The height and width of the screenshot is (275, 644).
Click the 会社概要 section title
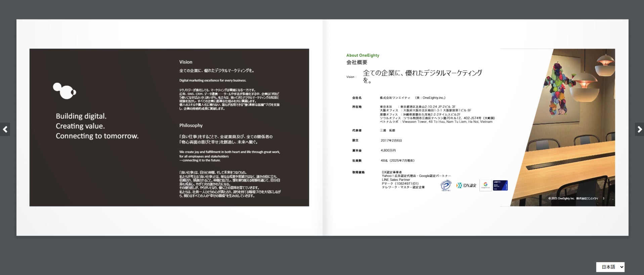[x=357, y=63]
